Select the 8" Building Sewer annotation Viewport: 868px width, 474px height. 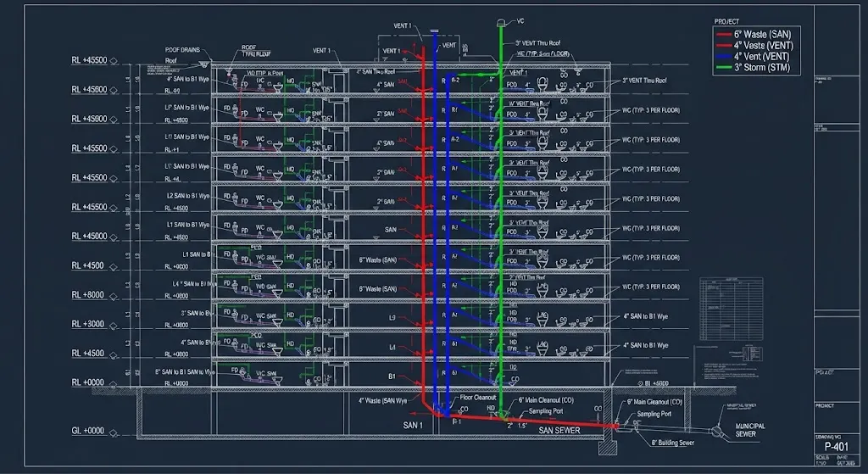(672, 443)
